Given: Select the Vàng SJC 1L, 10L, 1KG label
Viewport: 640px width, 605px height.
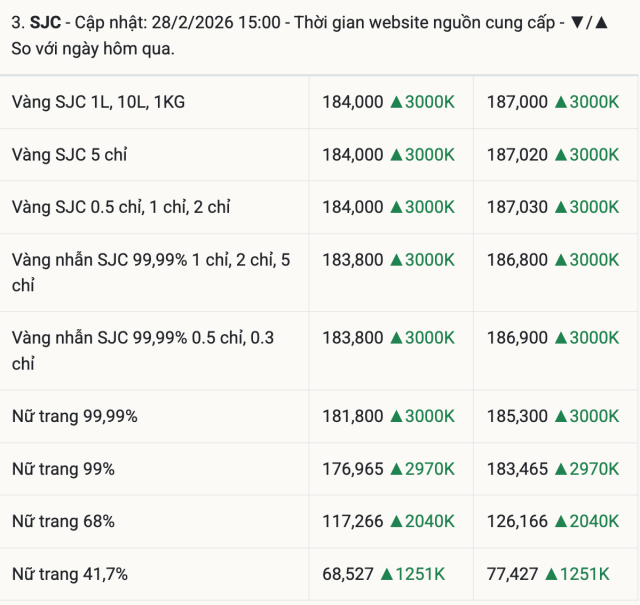Looking at the screenshot, I should [x=98, y=102].
